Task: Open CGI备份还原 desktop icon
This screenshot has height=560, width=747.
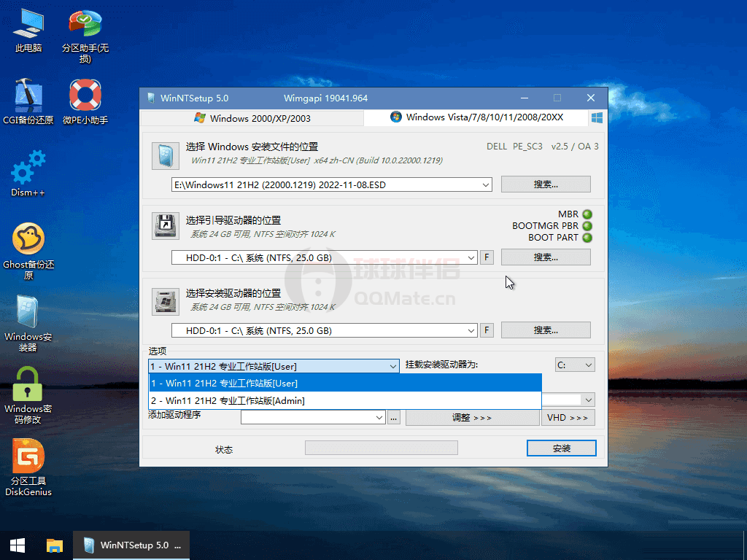Action: pyautogui.click(x=28, y=100)
